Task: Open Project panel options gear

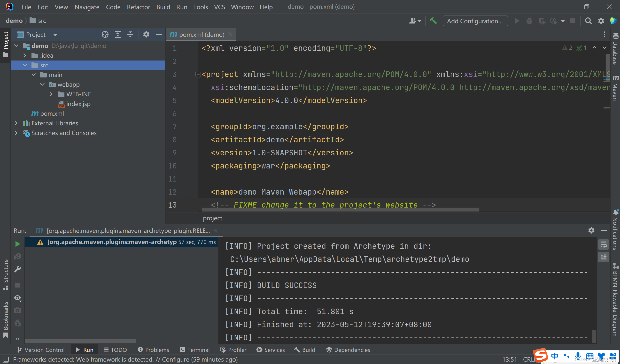Action: (x=146, y=34)
